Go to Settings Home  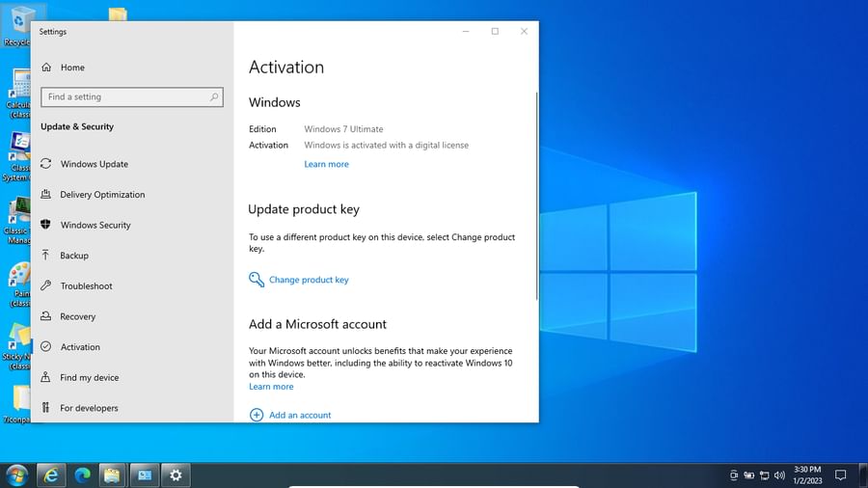[63, 67]
